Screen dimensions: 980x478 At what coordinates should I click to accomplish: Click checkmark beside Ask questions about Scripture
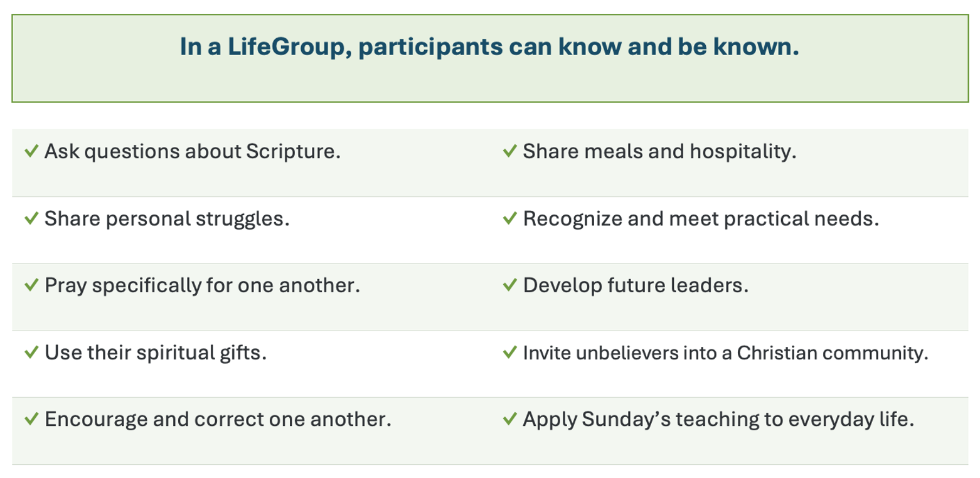31,152
